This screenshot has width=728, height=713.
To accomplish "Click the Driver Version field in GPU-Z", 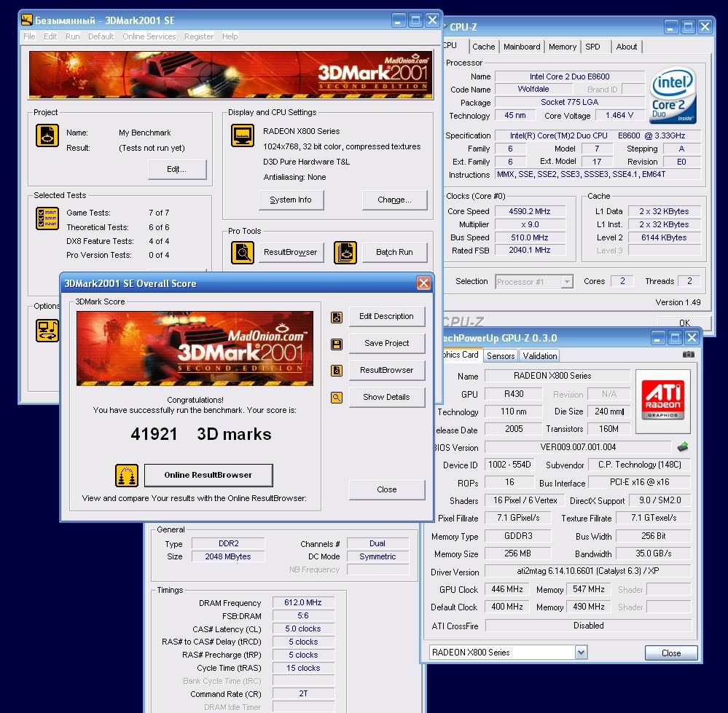I will tap(588, 571).
